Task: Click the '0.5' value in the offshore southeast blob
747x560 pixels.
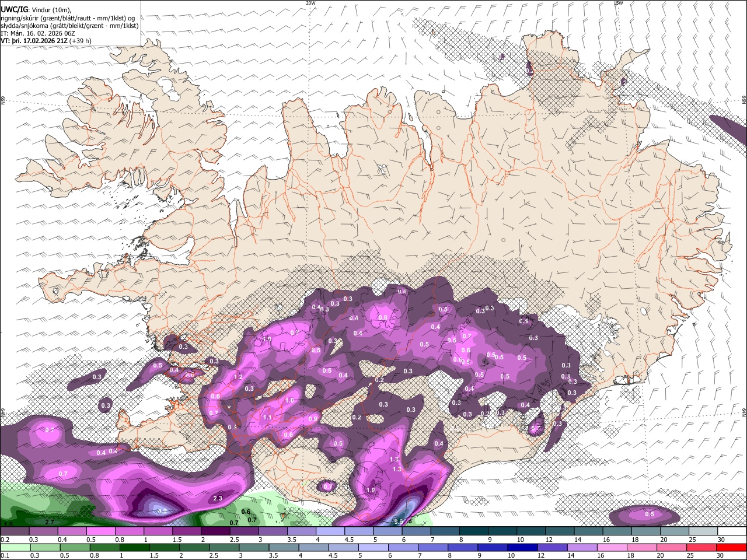Action: click(x=650, y=514)
